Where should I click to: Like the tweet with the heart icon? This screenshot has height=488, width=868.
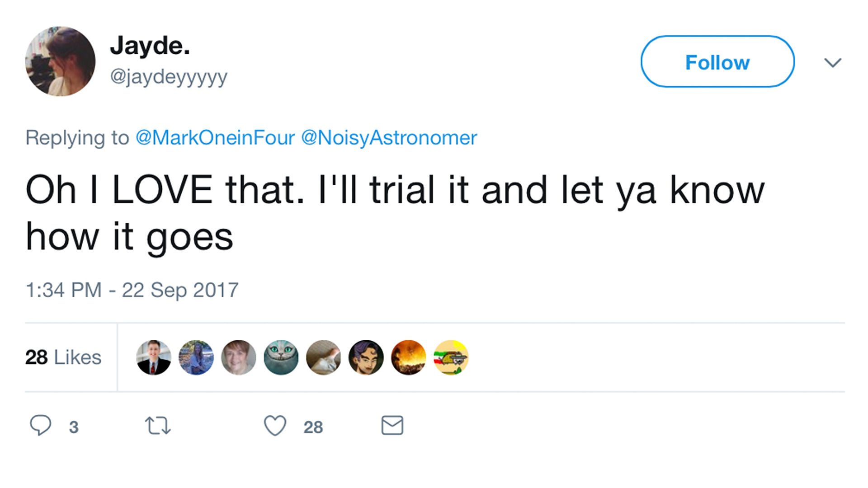(x=275, y=426)
